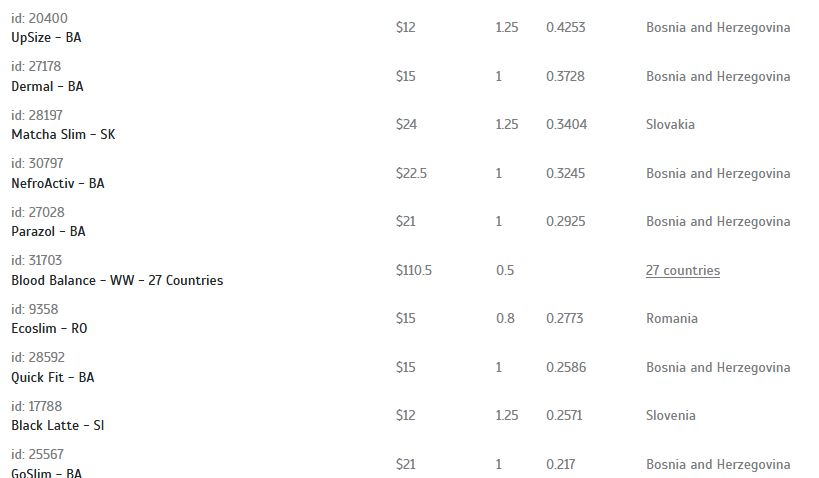Click the Slovakia country cell
The image size is (819, 478).
point(670,124)
